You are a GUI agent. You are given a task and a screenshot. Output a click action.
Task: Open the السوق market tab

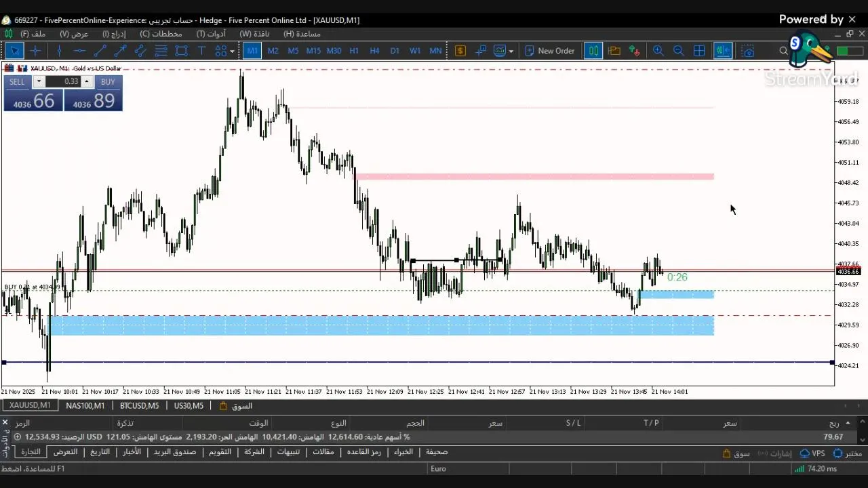tap(237, 405)
